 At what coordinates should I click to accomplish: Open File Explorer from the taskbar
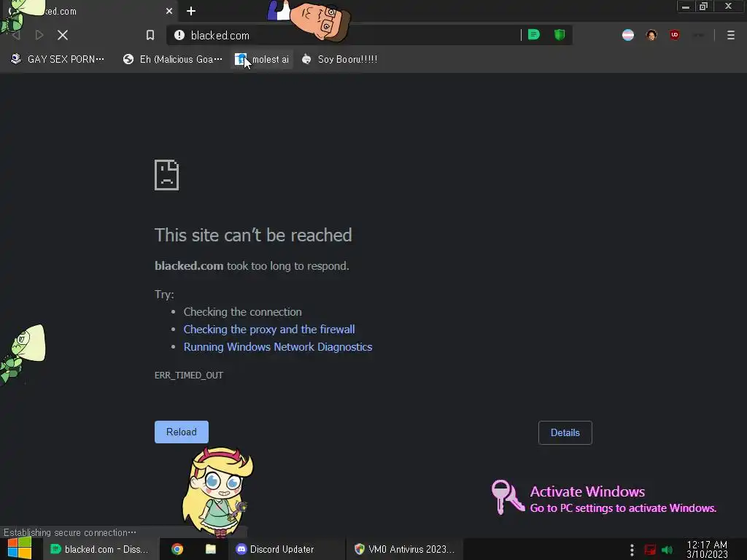[x=211, y=549]
